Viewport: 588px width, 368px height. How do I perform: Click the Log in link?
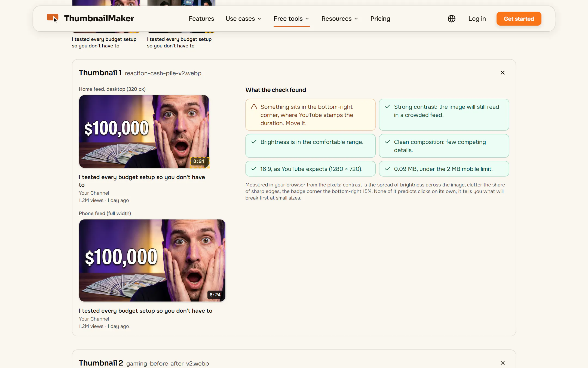tap(477, 19)
